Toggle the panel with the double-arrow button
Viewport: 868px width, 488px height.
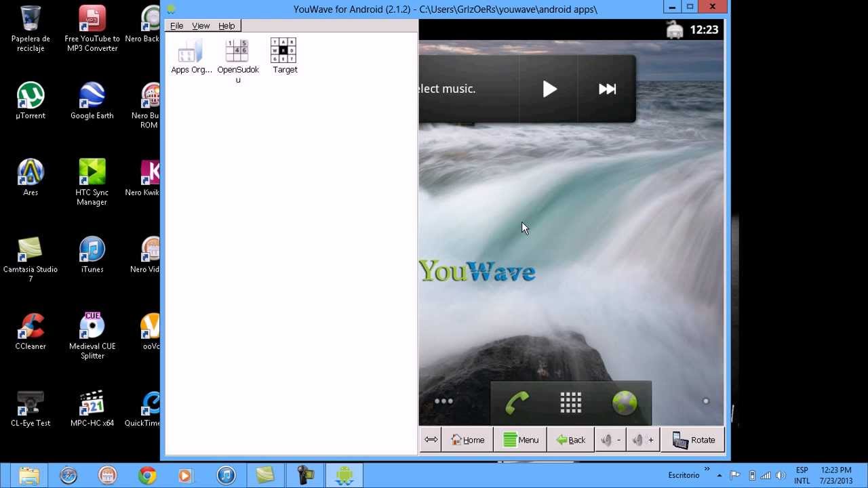[431, 440]
